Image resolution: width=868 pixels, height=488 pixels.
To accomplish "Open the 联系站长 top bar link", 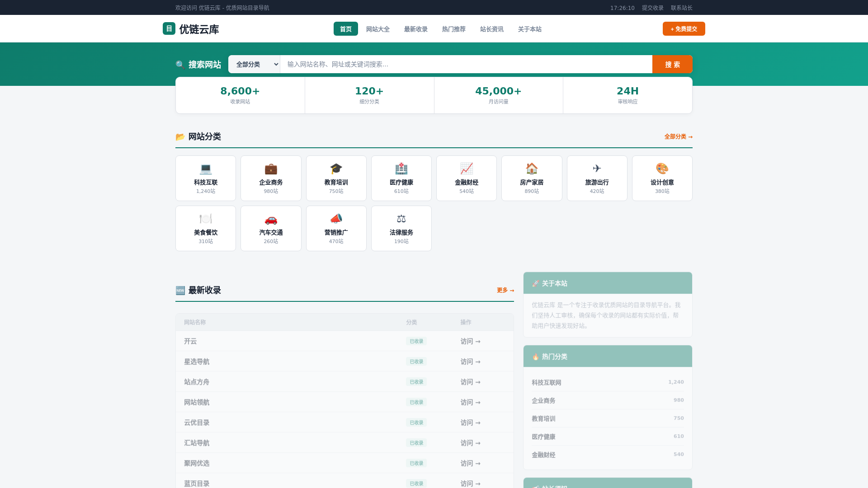I will pos(682,8).
